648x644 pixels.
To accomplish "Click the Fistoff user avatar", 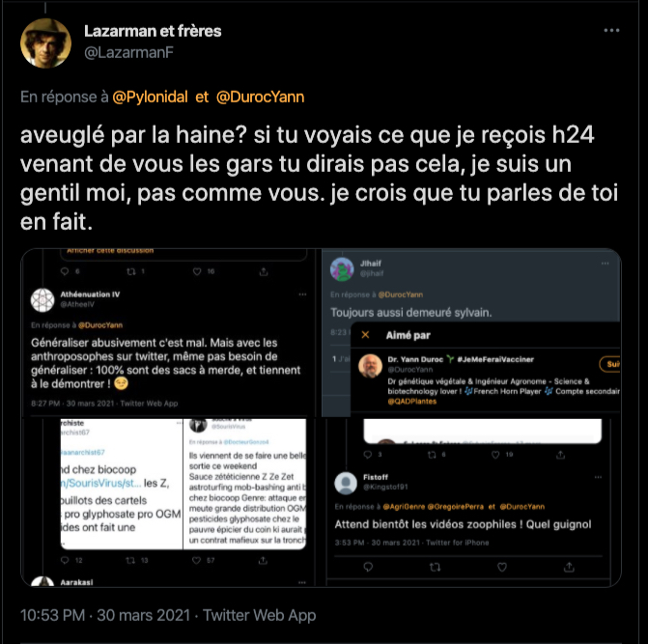I will (x=347, y=483).
